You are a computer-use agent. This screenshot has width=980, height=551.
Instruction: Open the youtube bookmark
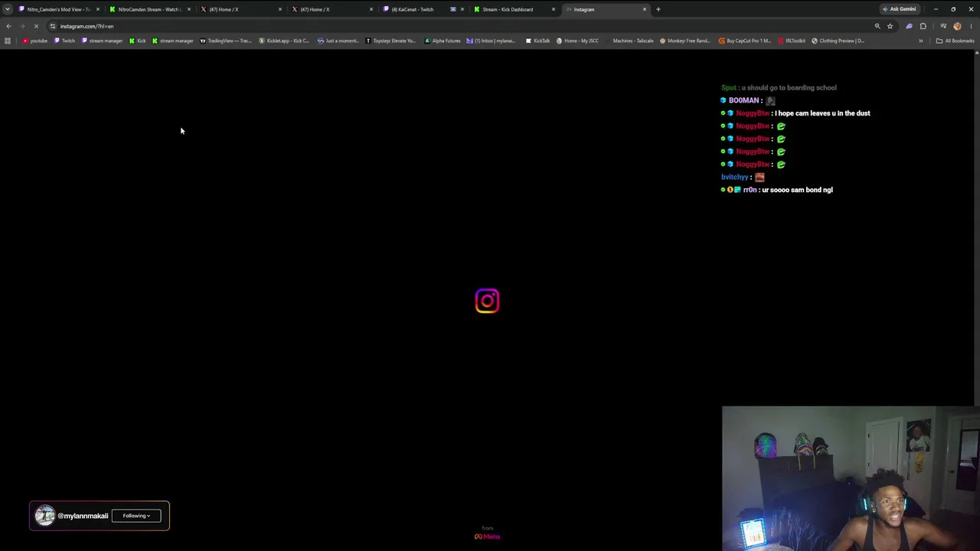[34, 41]
